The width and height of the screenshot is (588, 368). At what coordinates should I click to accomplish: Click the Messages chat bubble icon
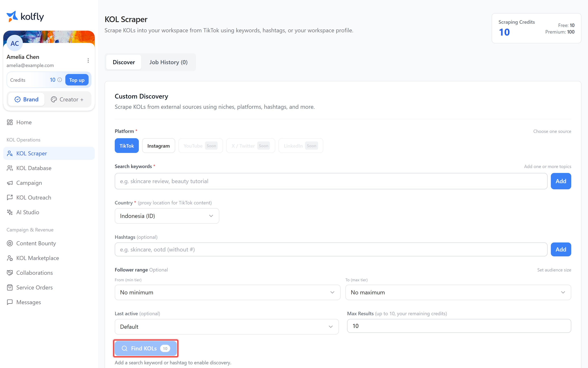click(10, 302)
